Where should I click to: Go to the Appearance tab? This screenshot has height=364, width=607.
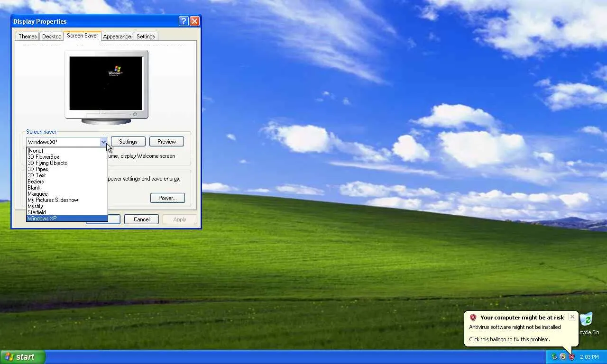pyautogui.click(x=117, y=36)
